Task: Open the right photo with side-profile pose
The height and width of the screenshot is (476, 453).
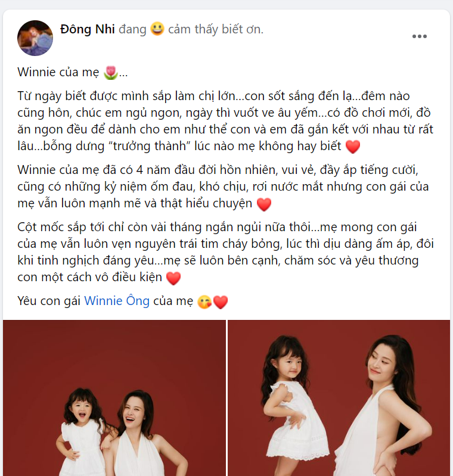Action: pyautogui.click(x=339, y=398)
